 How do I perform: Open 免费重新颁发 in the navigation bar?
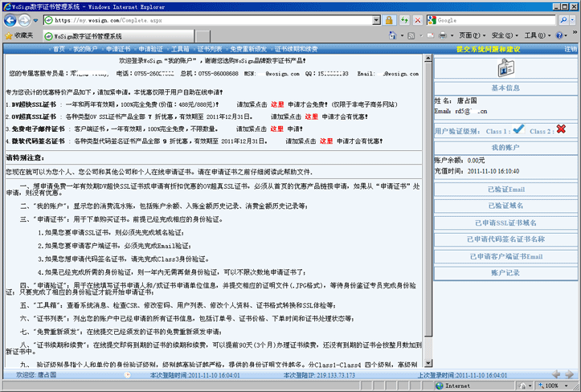coord(248,49)
